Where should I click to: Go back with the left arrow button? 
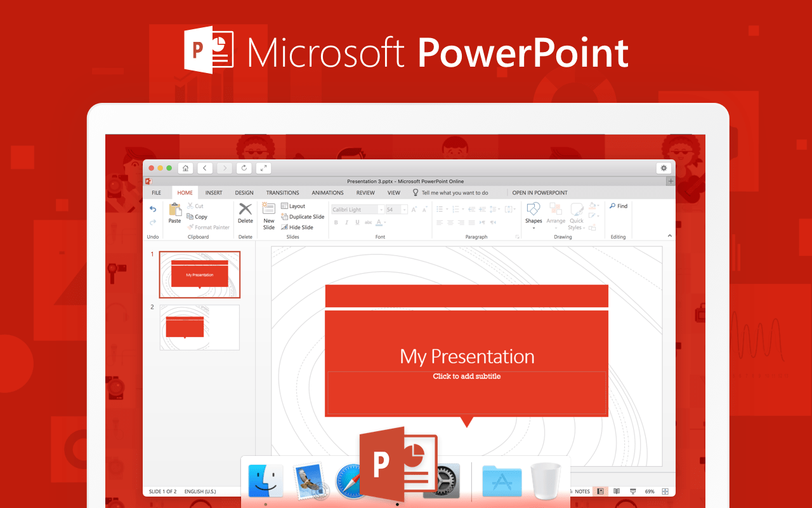[x=205, y=168]
